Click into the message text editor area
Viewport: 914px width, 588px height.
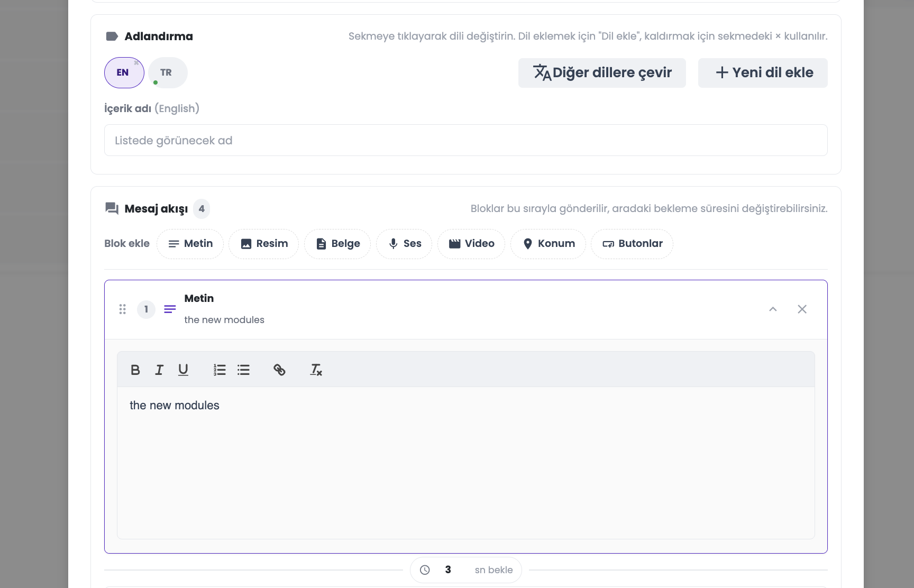pyautogui.click(x=466, y=463)
